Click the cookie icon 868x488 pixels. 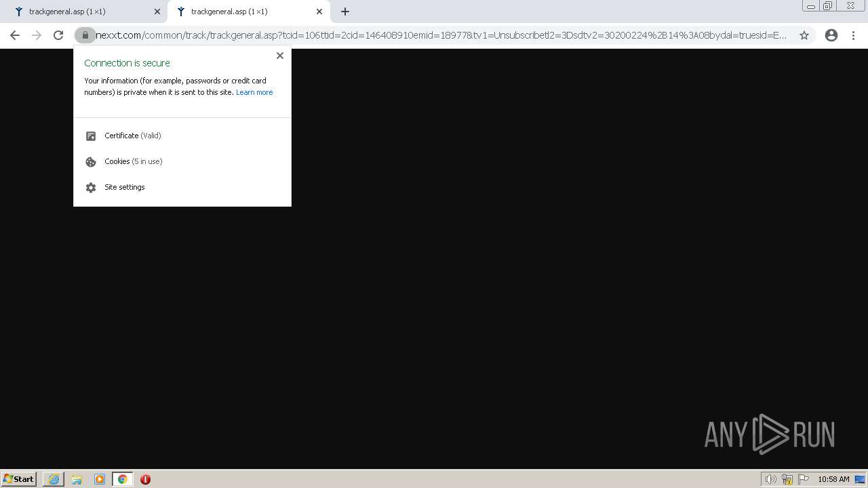click(91, 162)
